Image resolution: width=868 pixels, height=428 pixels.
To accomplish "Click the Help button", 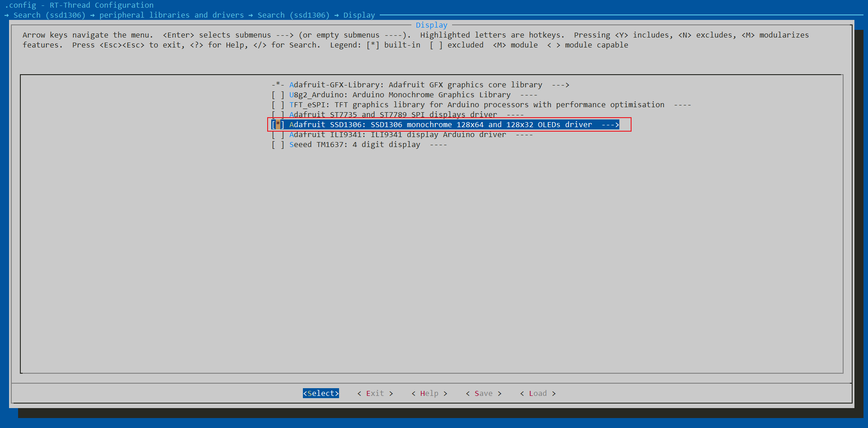I will 429,394.
